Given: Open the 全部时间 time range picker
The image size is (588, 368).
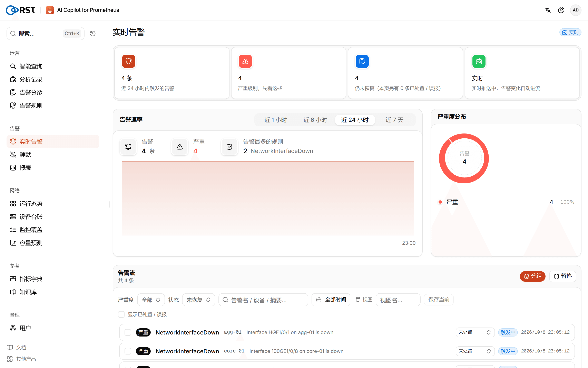Looking at the screenshot, I should (331, 300).
